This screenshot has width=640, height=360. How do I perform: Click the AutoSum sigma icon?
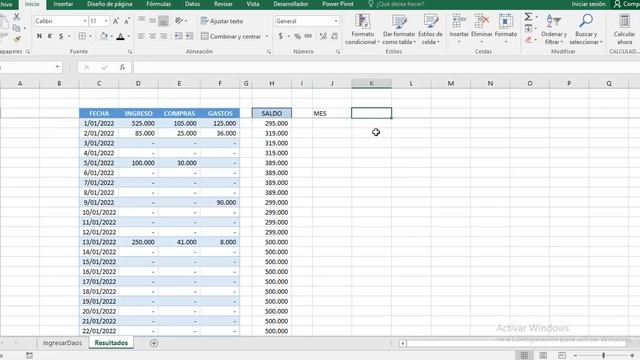[528, 17]
